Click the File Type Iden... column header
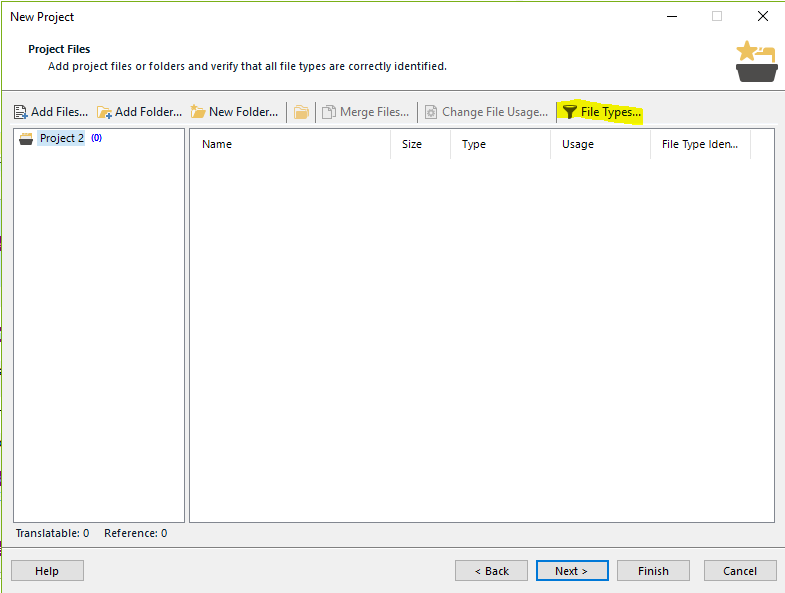Image resolution: width=785 pixels, height=593 pixels. click(700, 144)
